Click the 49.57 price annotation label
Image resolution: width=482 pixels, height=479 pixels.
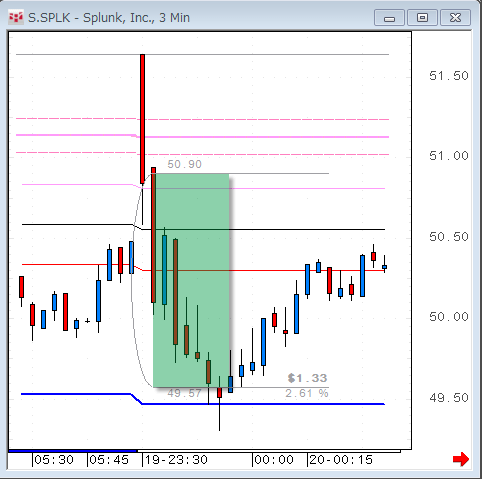pyautogui.click(x=184, y=393)
